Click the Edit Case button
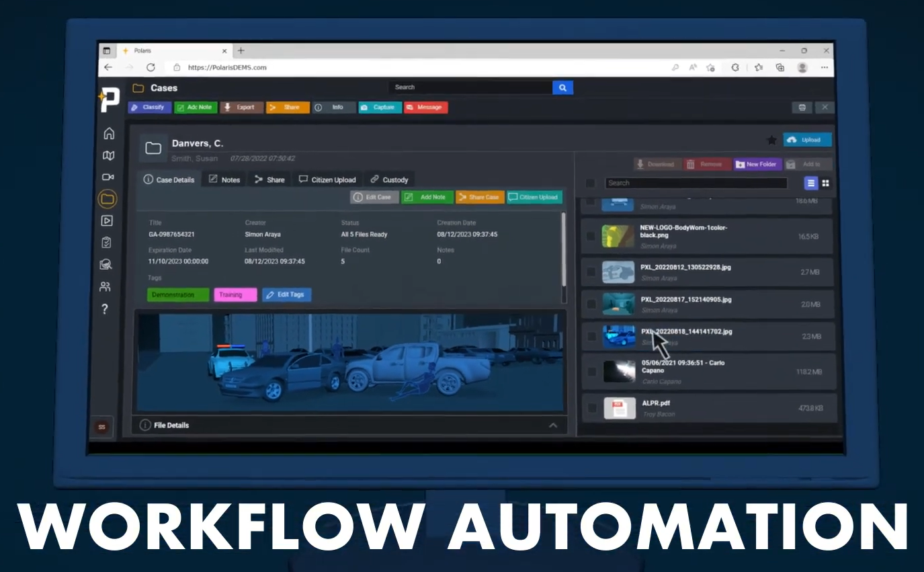Image resolution: width=924 pixels, height=572 pixels. (x=374, y=197)
